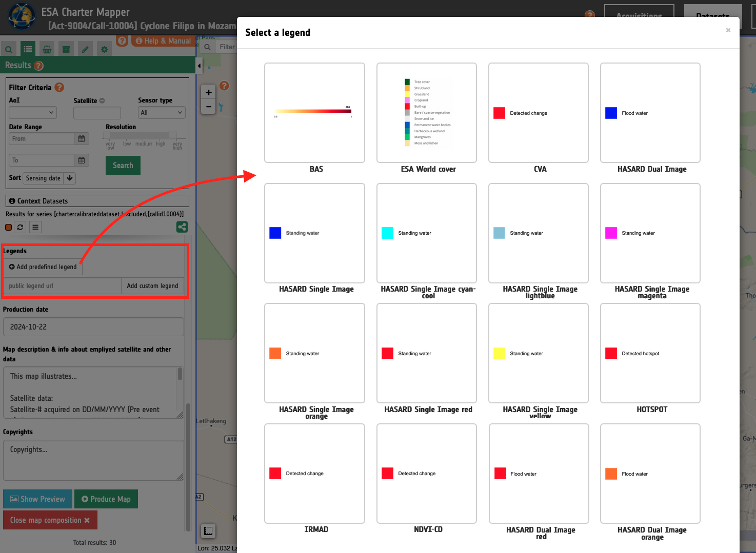Open the From date calendar picker
This screenshot has width=756, height=553.
[82, 139]
